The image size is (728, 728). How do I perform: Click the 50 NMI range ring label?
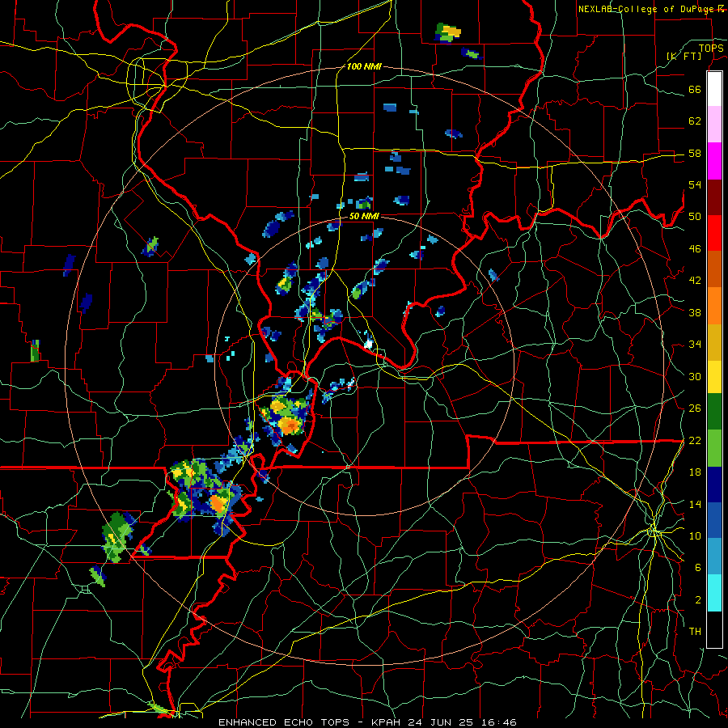363,216
